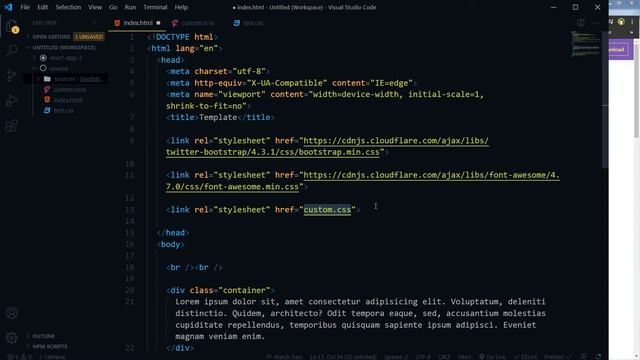The height and width of the screenshot is (360, 640).
Task: Open the Go menu
Action: click(x=113, y=7)
